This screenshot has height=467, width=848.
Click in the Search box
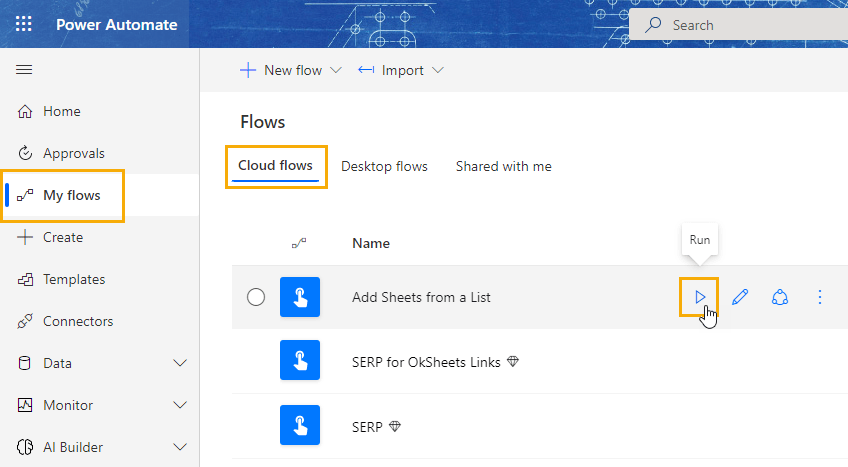(739, 25)
